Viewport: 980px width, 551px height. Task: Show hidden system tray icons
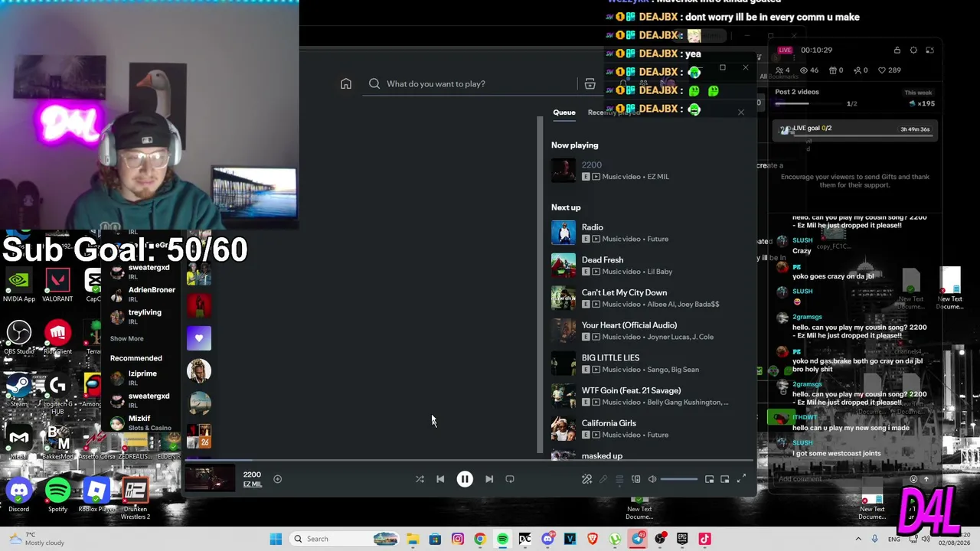[858, 539]
